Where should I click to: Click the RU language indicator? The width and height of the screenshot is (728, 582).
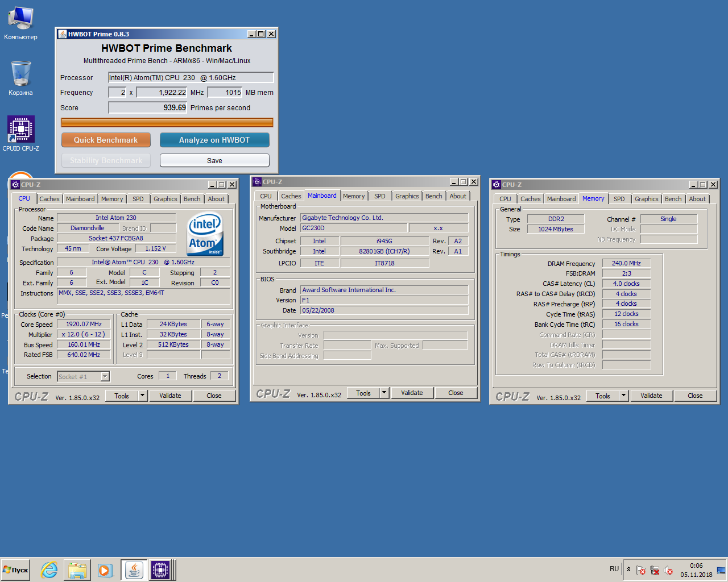tap(614, 569)
